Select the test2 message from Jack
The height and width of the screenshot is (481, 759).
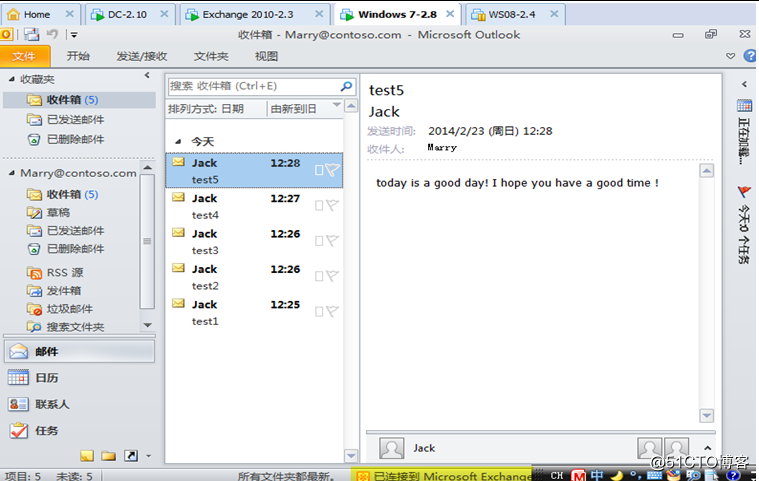(x=254, y=277)
